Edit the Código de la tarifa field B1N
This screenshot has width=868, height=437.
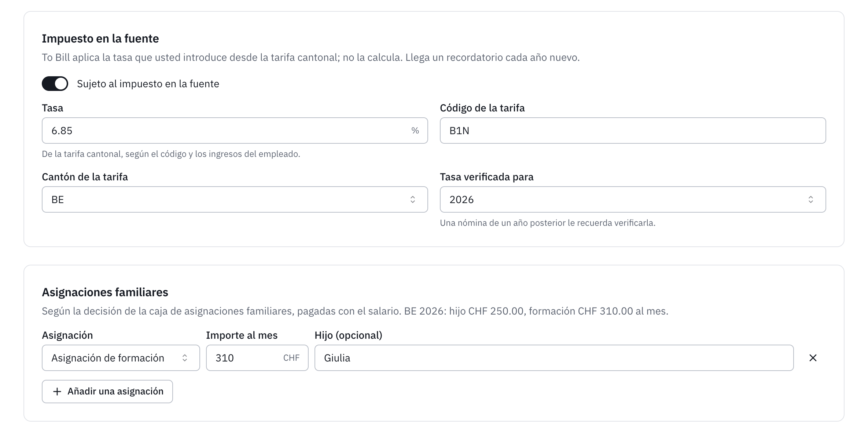coord(633,131)
